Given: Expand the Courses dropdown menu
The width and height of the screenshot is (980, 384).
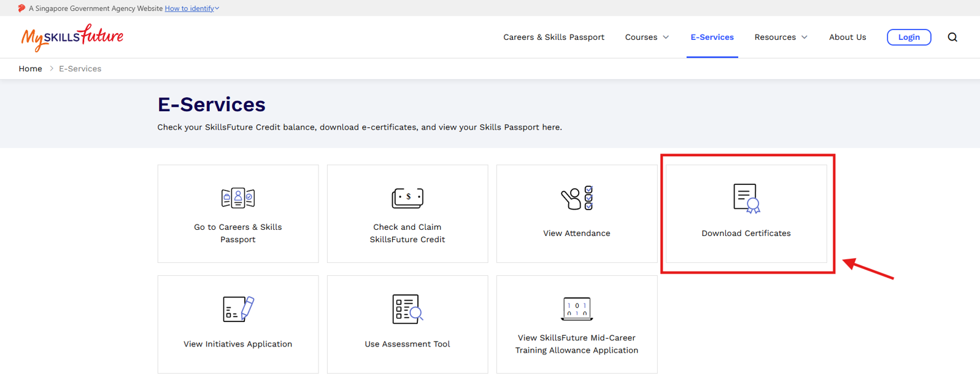Looking at the screenshot, I should click(x=647, y=37).
